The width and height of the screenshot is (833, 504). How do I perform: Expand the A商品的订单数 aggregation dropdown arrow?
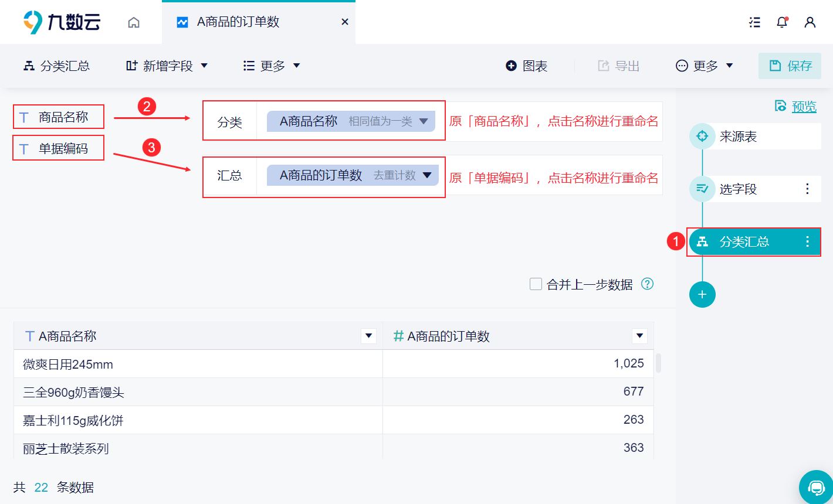427,175
